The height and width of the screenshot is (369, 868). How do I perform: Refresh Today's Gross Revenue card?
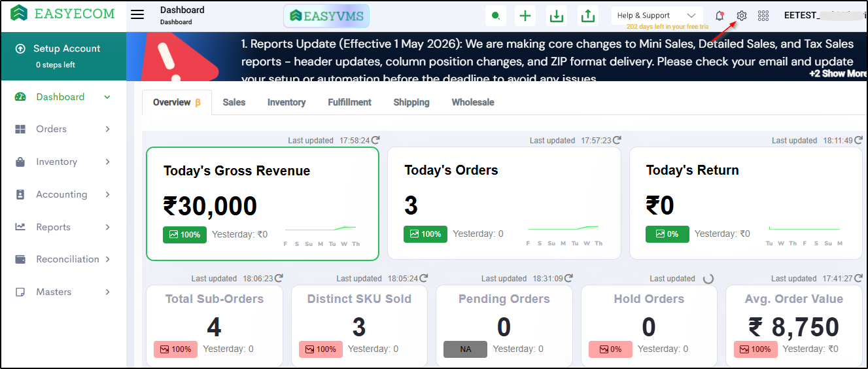point(375,140)
